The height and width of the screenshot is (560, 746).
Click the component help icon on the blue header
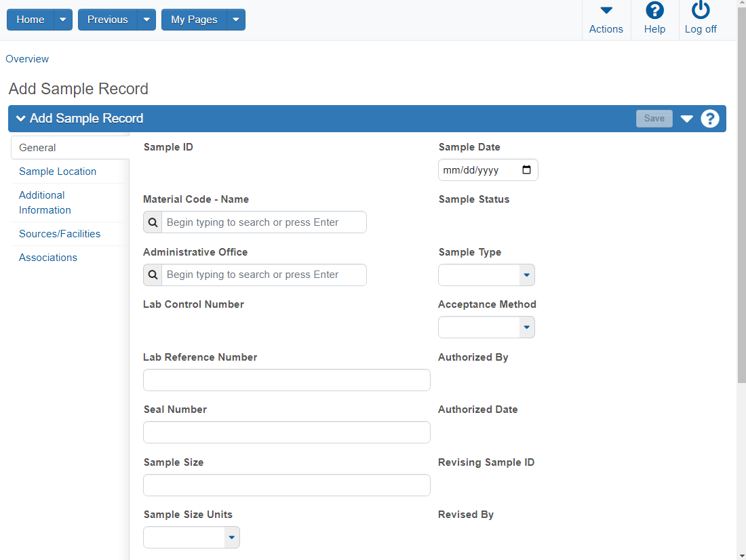tap(709, 119)
